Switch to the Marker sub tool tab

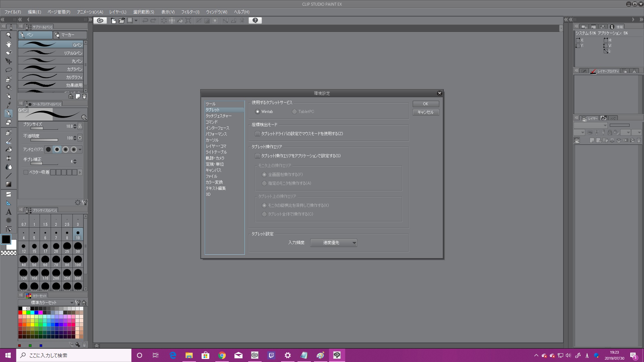pos(70,35)
